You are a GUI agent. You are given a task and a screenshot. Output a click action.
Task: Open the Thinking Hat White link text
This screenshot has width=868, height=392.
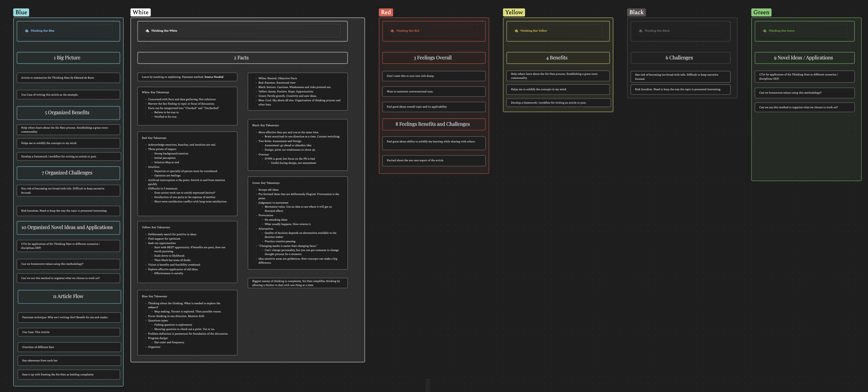coord(164,31)
